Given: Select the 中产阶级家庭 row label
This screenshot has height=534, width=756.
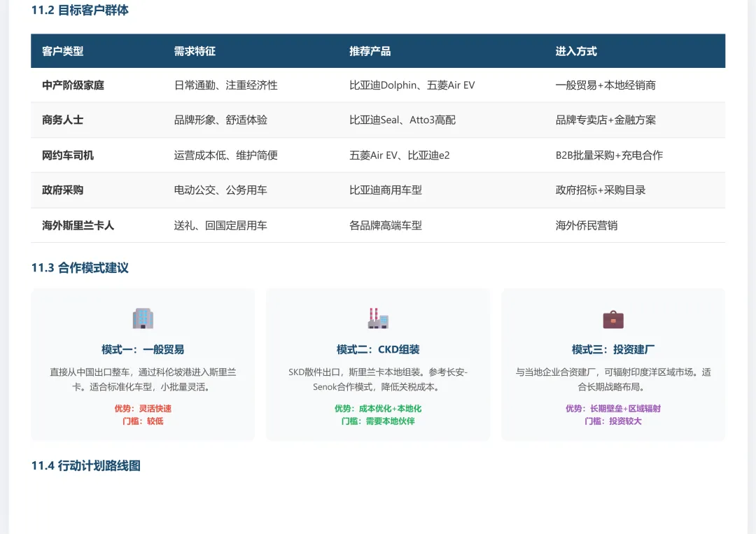Looking at the screenshot, I should coord(73,85).
